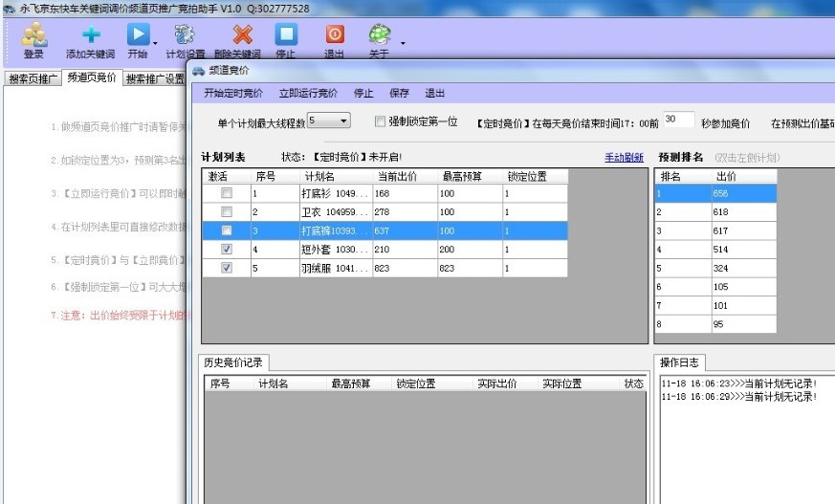The image size is (835, 504).
Task: Select predicted rank bid 514
Action: tap(743, 249)
